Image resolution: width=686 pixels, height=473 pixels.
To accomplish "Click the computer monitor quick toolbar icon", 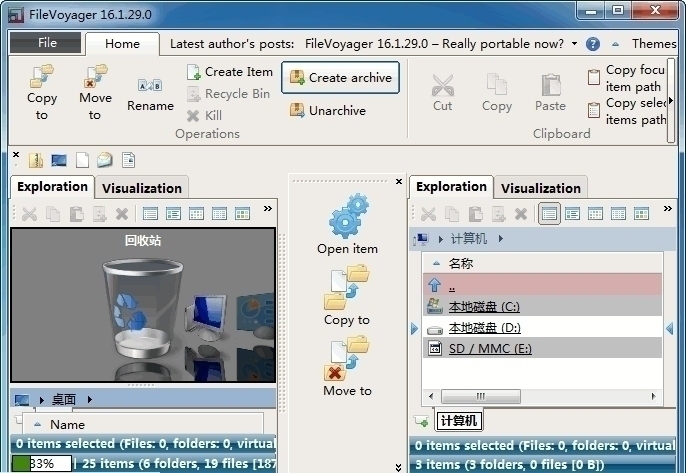I will click(59, 161).
